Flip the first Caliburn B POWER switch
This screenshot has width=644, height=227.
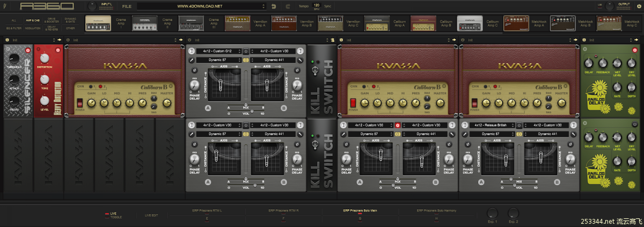coord(81,102)
